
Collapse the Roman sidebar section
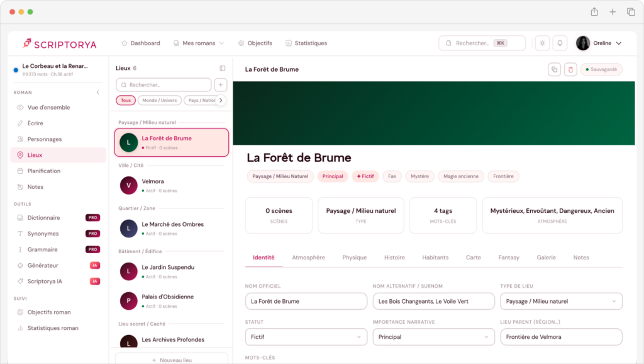[x=97, y=93]
